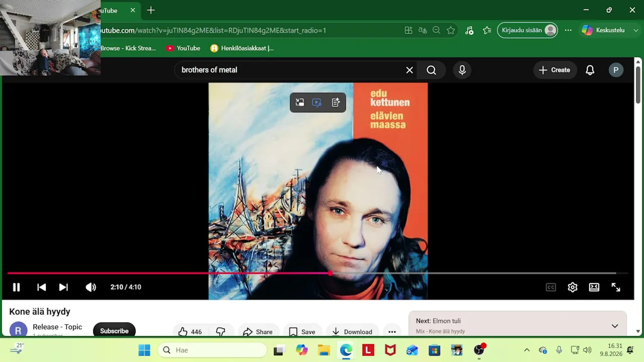Image resolution: width=644 pixels, height=362 pixels.
Task: Open the Browse - Kick Strea... bookmark
Action: [x=128, y=48]
